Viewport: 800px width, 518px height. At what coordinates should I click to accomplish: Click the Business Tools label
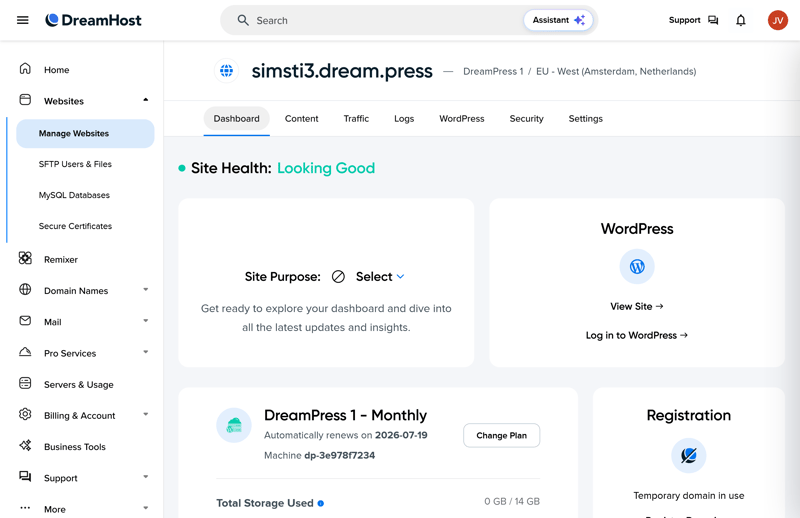[x=75, y=447]
